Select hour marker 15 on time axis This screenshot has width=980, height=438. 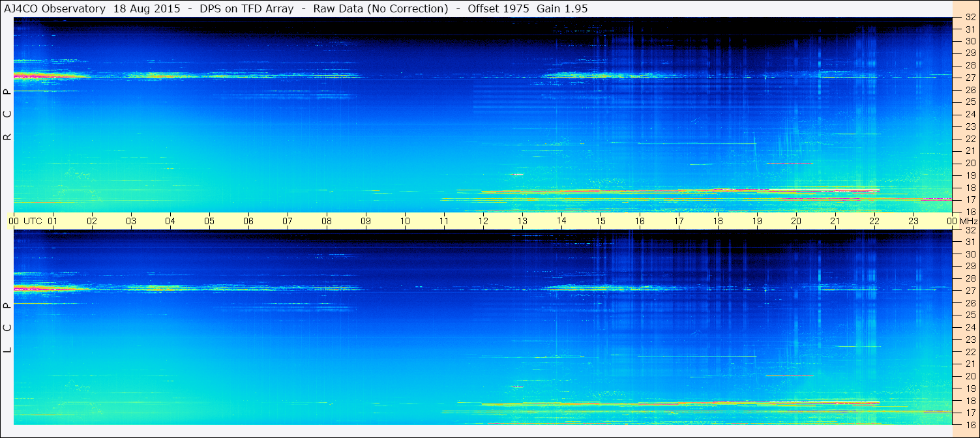point(601,221)
